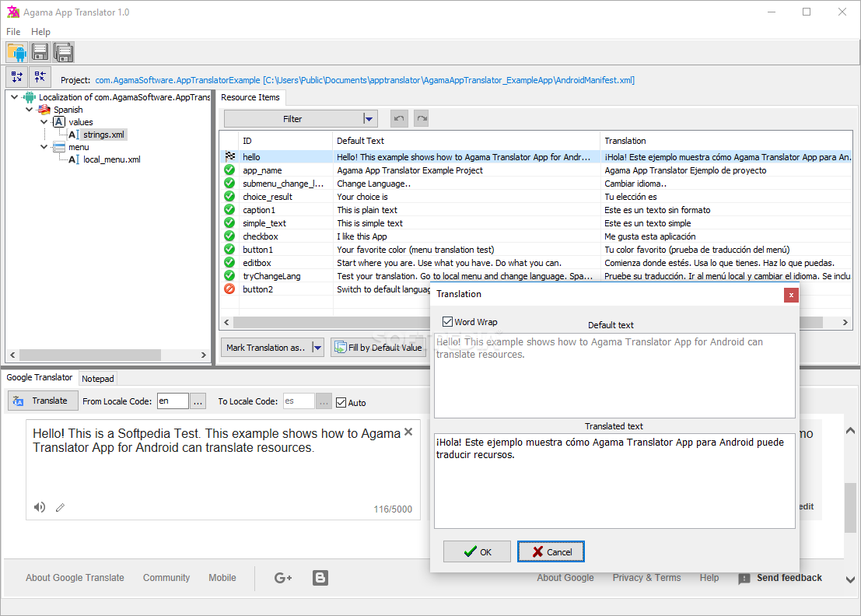Click the collapse all tree nodes icon
This screenshot has height=616, width=861.
[40, 77]
